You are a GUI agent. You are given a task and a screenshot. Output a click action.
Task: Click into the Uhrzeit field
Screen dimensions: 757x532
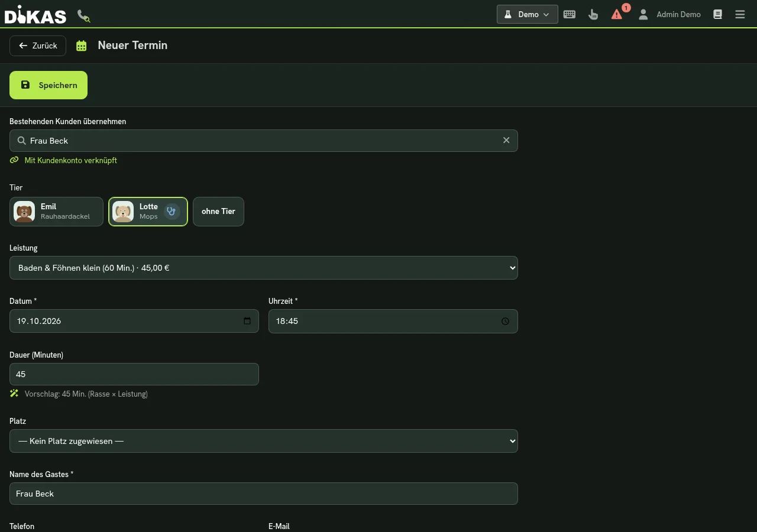[x=393, y=321]
